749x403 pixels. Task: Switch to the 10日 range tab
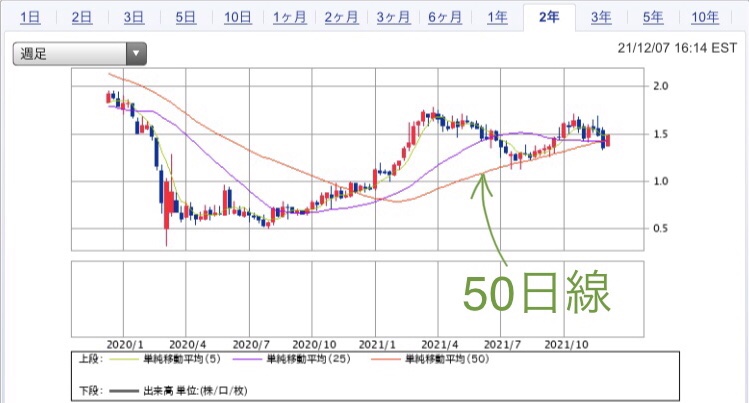237,18
